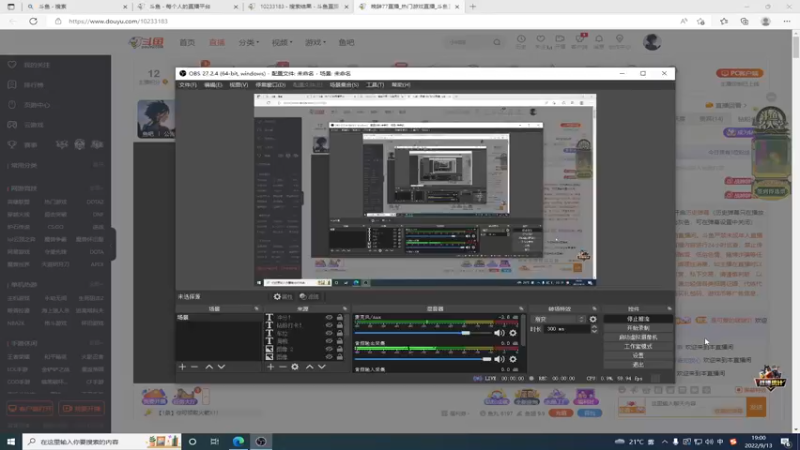The width and height of the screenshot is (800, 450).
Task: Click 开始录制 button in Controls
Action: [638, 328]
